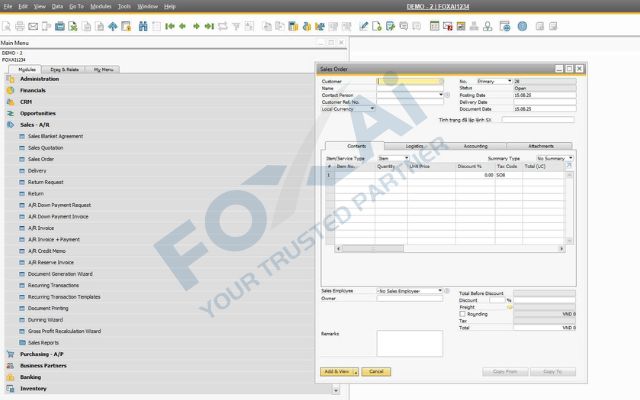
Task: Open A/R Credit Memo menu entry
Action: coord(47,251)
